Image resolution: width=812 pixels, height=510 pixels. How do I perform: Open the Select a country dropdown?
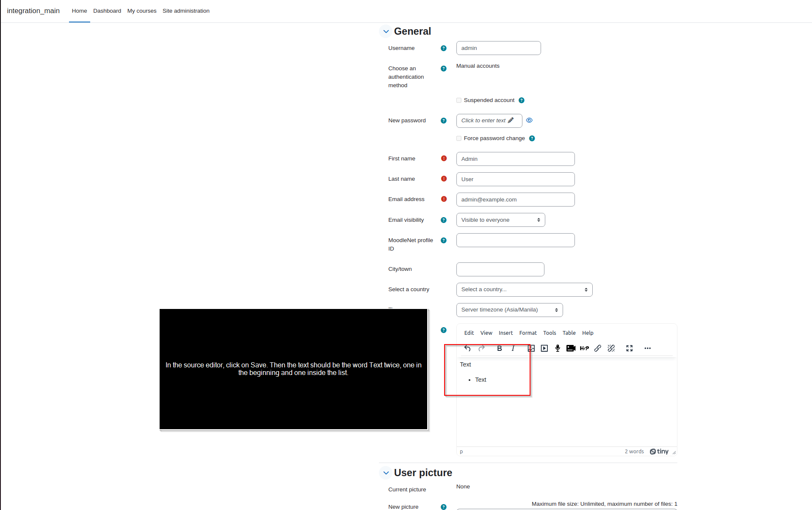click(x=524, y=289)
